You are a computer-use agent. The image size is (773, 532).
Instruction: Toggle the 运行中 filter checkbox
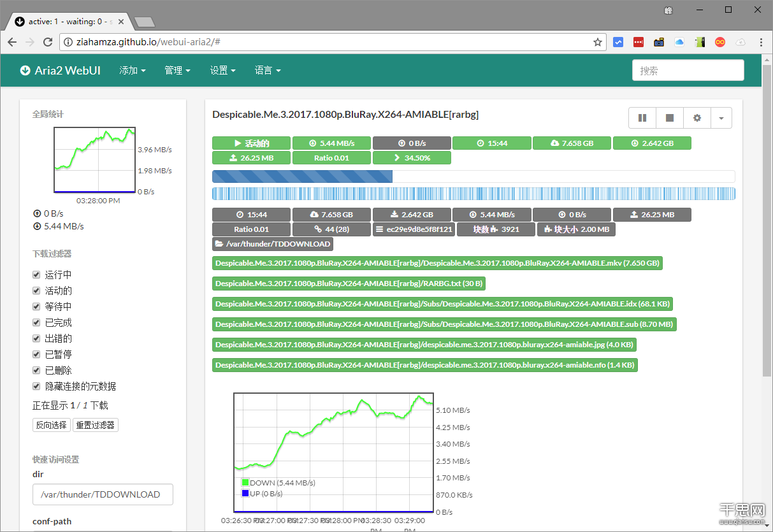[36, 275]
